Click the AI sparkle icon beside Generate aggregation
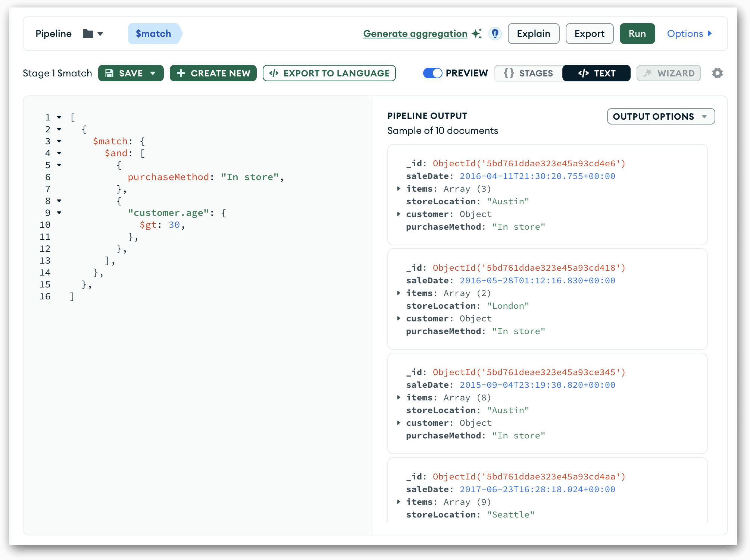Viewport: 750px width, 560px height. [x=476, y=34]
